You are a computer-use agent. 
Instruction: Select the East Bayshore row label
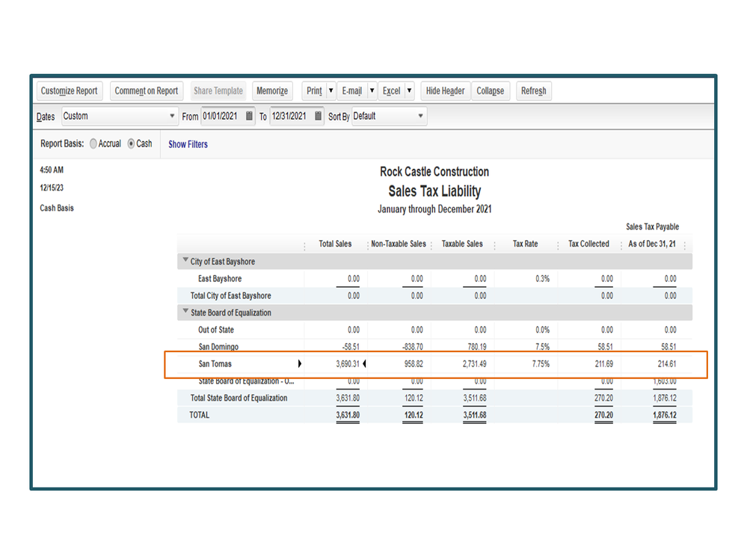[220, 279]
